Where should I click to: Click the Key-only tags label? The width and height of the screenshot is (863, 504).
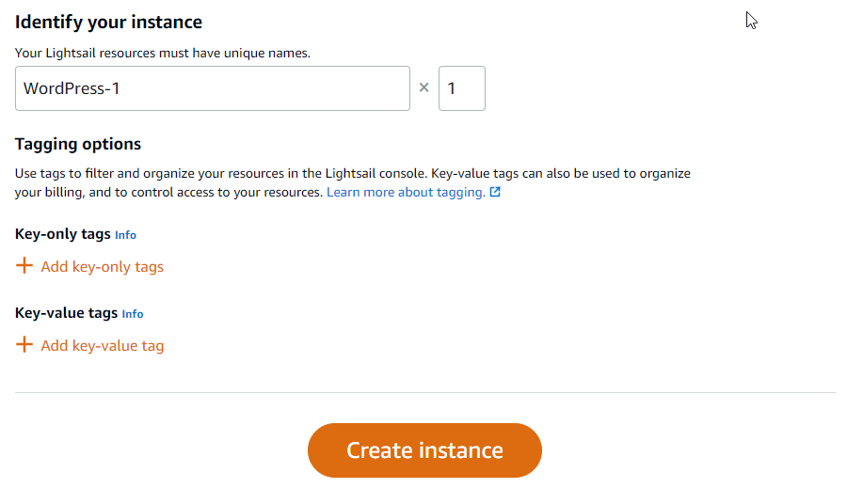pos(63,234)
